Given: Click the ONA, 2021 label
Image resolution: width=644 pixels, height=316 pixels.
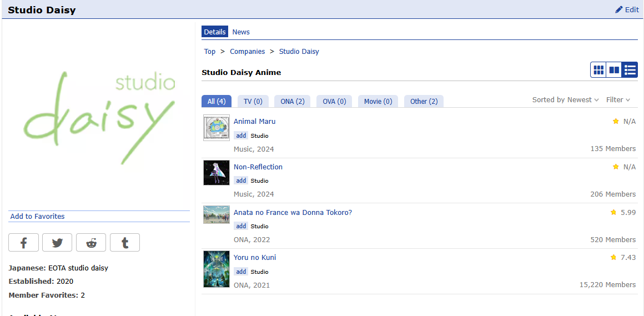Looking at the screenshot, I should [251, 285].
